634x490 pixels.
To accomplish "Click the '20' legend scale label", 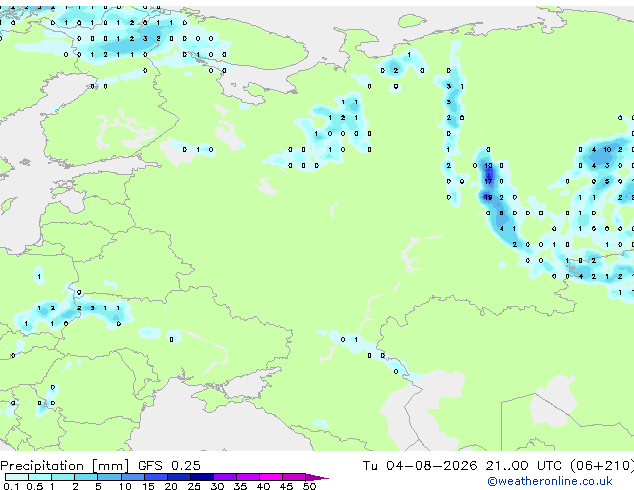I will point(171,486).
